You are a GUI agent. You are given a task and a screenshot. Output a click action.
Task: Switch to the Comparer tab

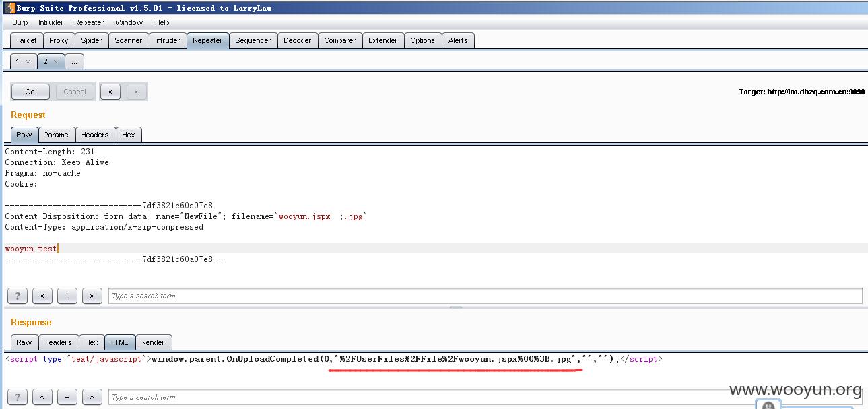(339, 40)
